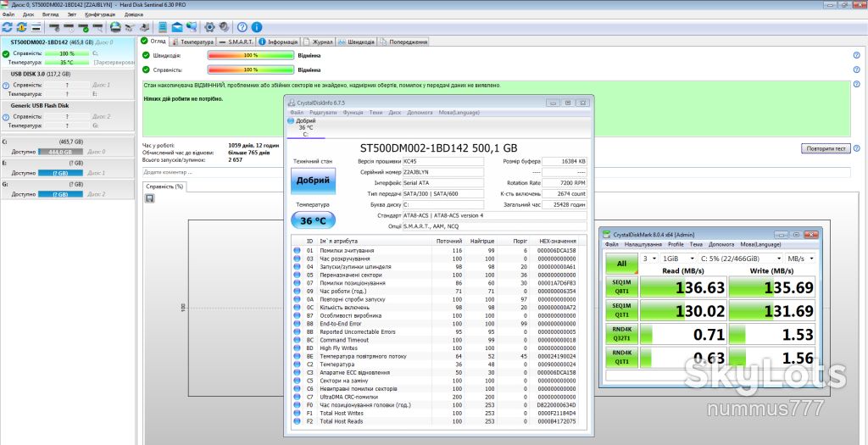Open Конфігурація menu in Hard Disk Sentinel

(x=100, y=14)
